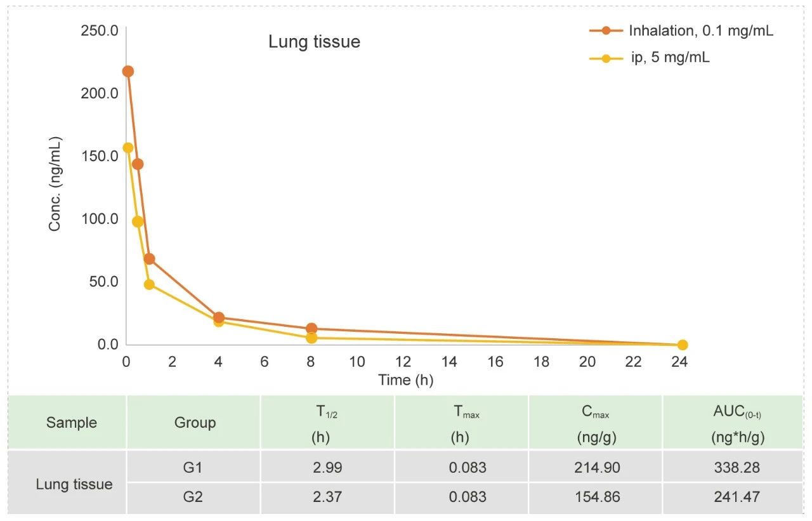Screen dimensions: 812x521
Task: Select the "Inhalation, 0.1 mg/mL" legend label
Action: (701, 30)
